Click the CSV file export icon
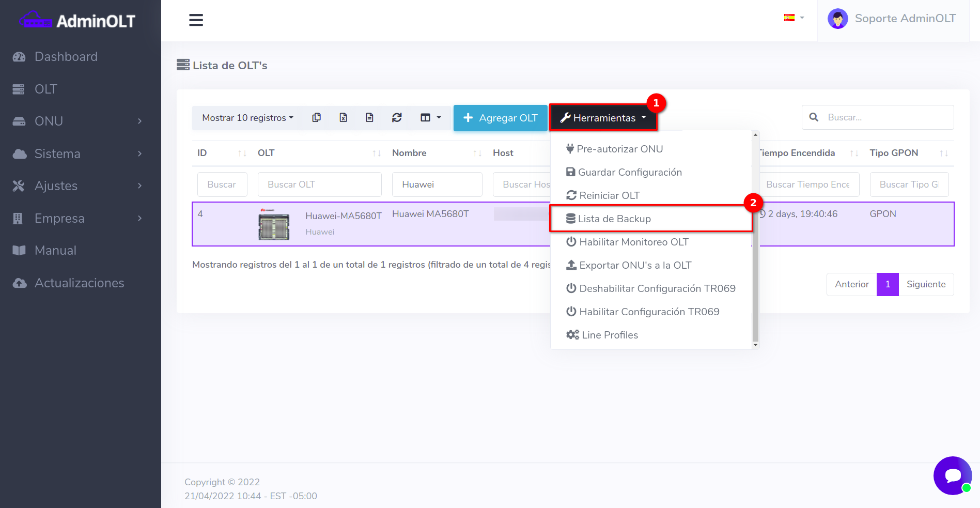Viewport: 980px width, 508px height. tap(369, 118)
